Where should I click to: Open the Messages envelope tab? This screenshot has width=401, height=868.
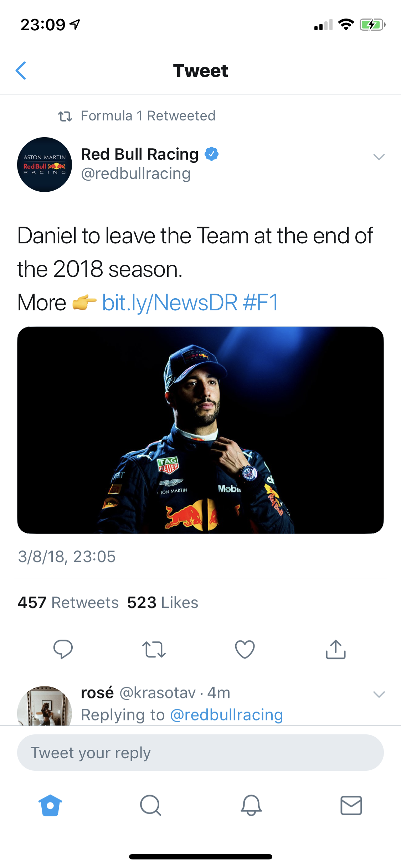351,805
